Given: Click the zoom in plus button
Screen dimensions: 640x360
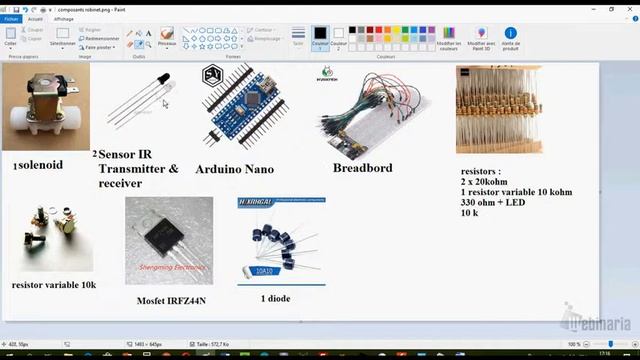Looking at the screenshot, I should tap(635, 344).
